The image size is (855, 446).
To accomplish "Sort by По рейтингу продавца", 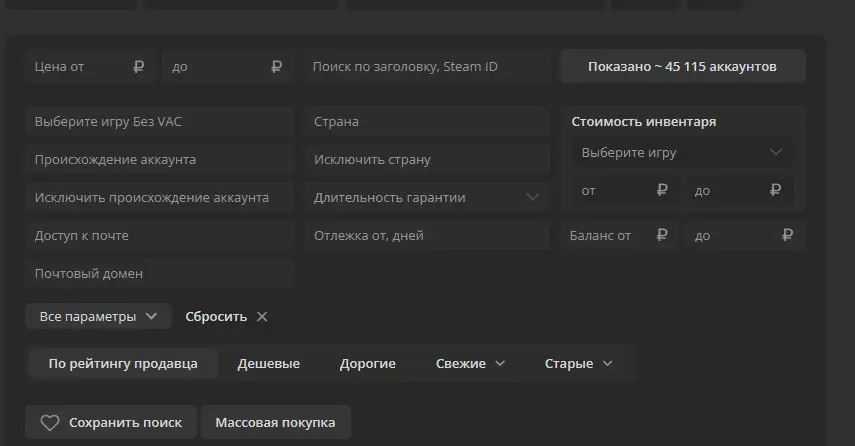I will [123, 364].
